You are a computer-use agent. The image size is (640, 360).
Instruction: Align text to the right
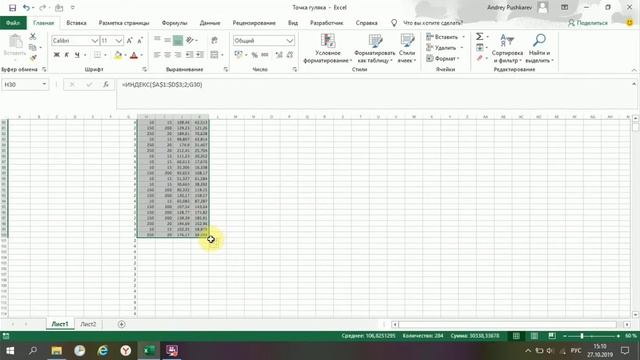(178, 55)
